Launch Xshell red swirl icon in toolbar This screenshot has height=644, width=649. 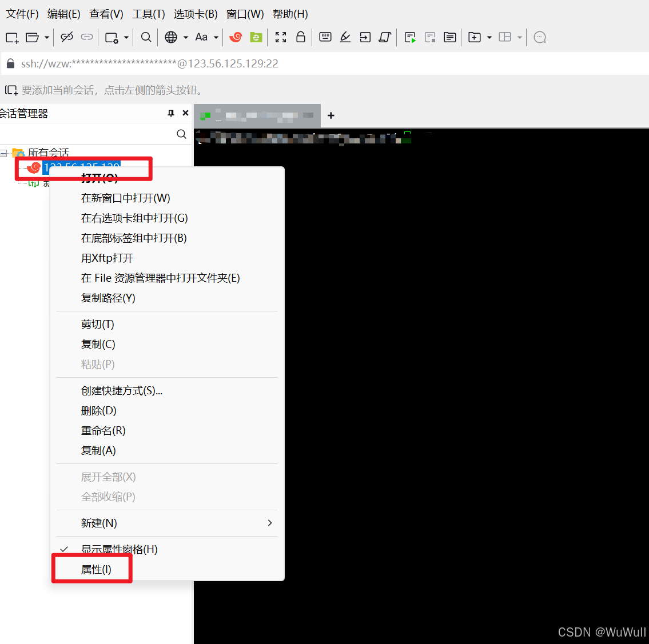(236, 37)
